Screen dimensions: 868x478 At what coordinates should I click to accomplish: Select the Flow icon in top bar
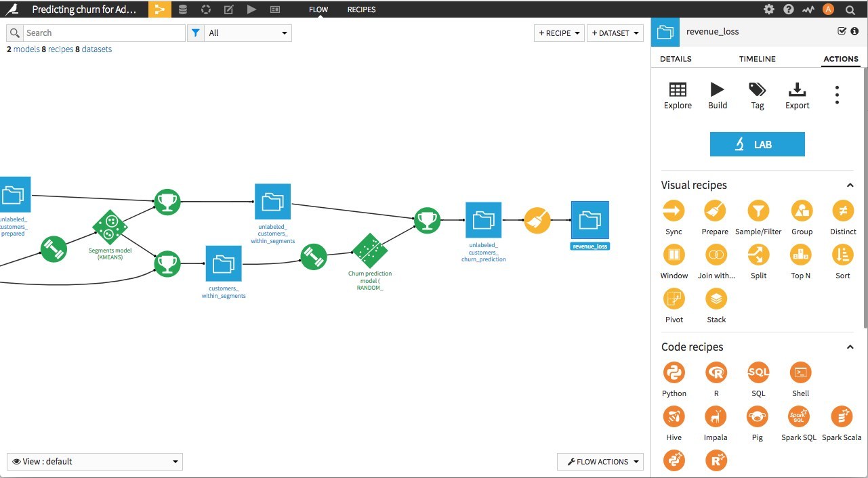click(160, 9)
